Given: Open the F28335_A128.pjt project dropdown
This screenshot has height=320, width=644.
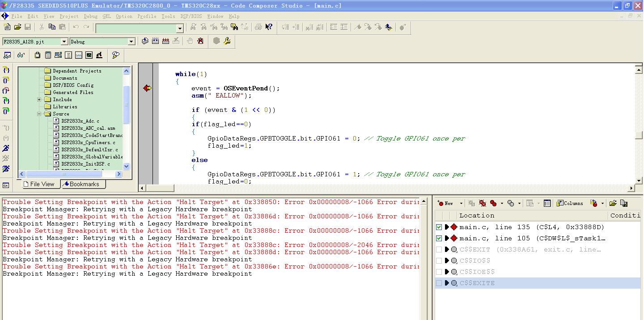Looking at the screenshot, I should click(64, 42).
